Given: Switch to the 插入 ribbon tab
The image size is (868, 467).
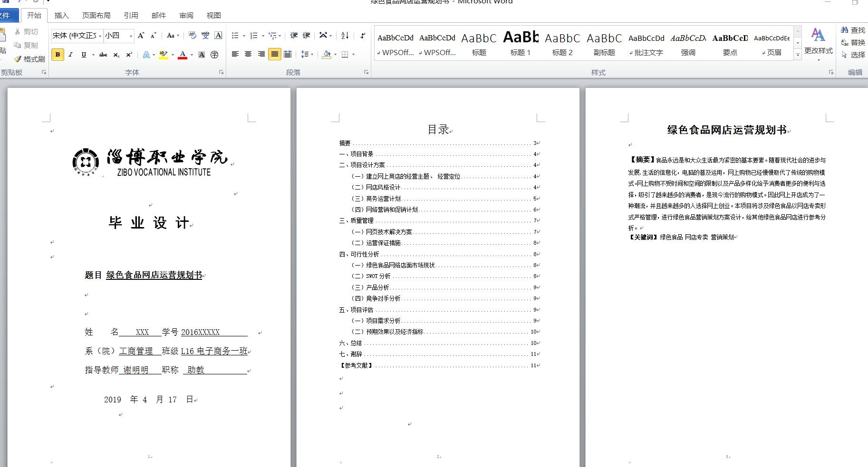Looking at the screenshot, I should (62, 15).
